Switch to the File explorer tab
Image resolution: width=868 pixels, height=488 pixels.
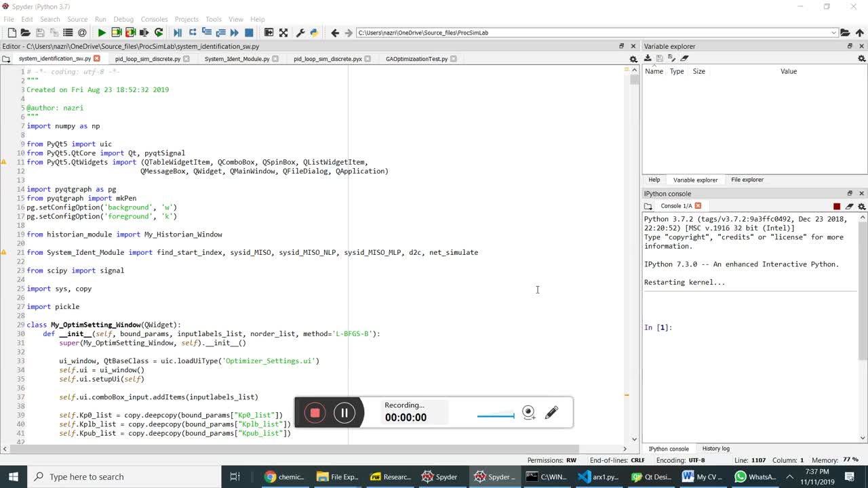[x=747, y=180]
